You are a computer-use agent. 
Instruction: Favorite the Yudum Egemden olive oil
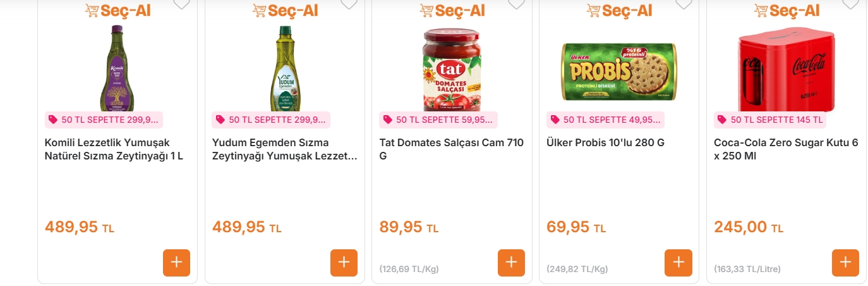tap(349, 4)
